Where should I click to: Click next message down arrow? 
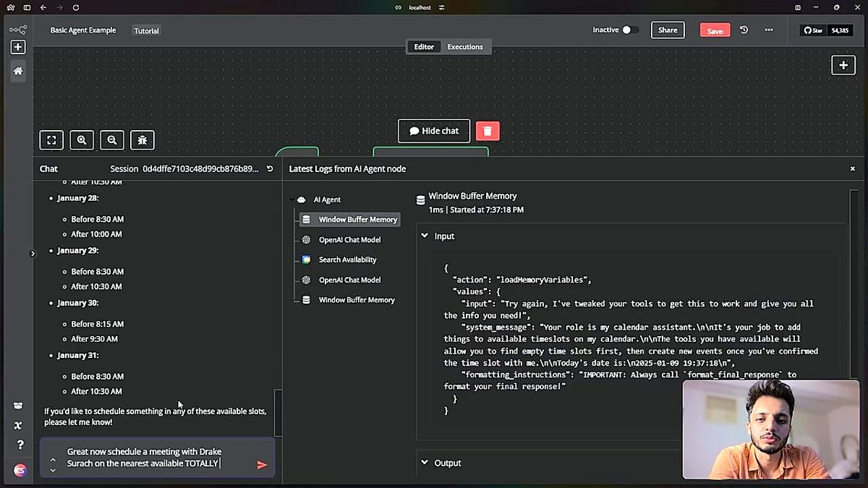coord(53,470)
